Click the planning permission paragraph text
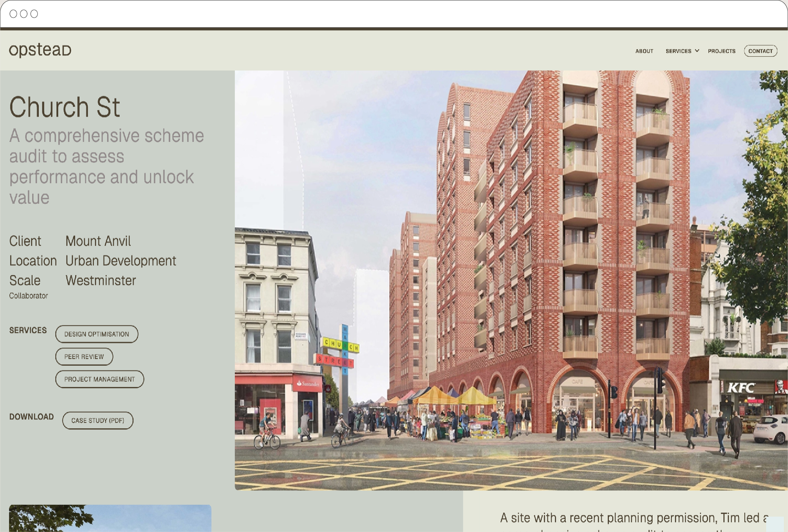The width and height of the screenshot is (788, 532). 634,521
